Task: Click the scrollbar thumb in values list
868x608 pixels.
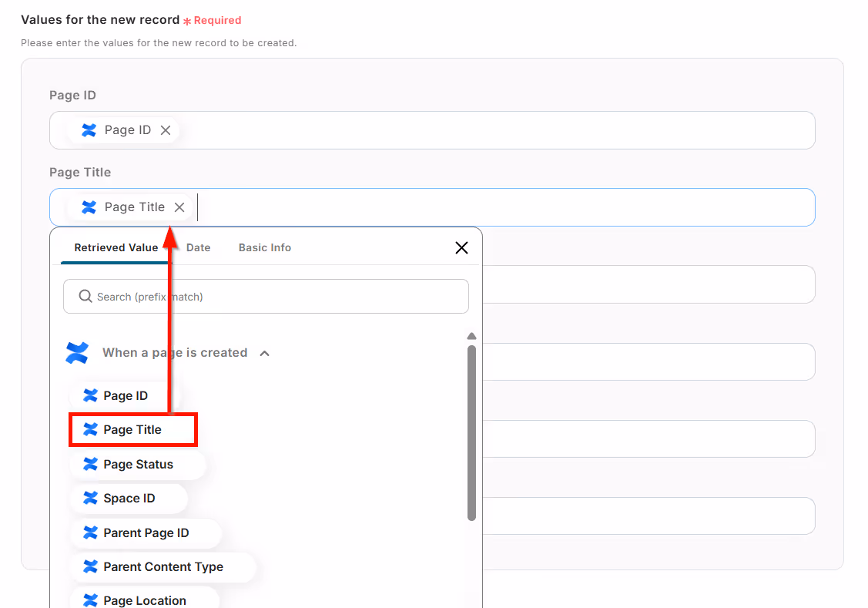Action: click(471, 433)
